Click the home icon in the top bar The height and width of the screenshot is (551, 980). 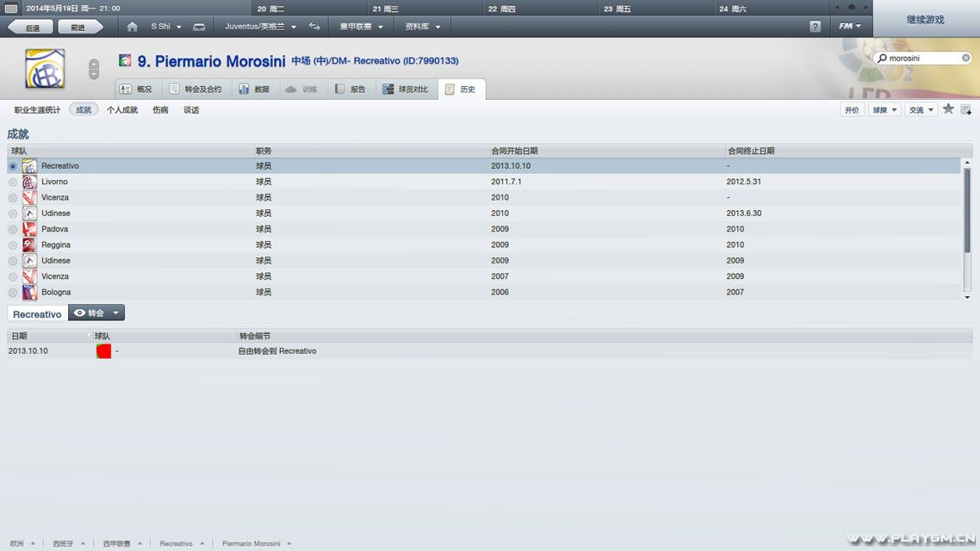[x=132, y=27]
